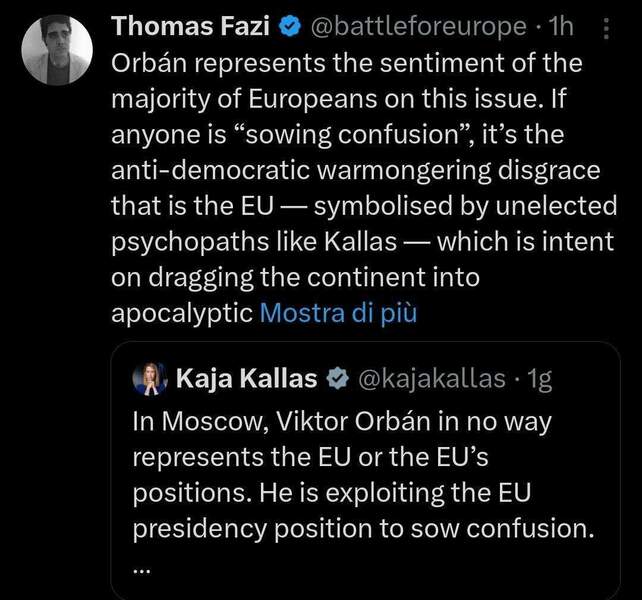Open the @kajakallas handle
Image resolution: width=642 pixels, height=600 pixels.
click(431, 379)
